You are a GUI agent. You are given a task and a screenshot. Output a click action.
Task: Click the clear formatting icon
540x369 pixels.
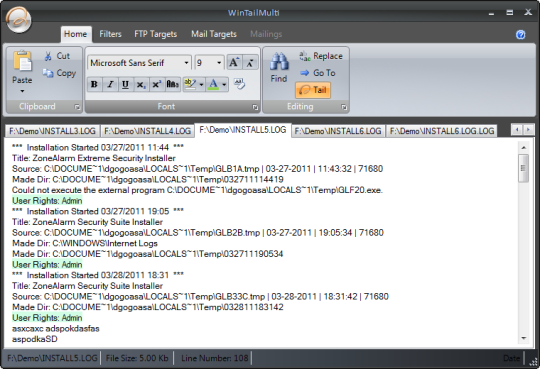point(239,84)
